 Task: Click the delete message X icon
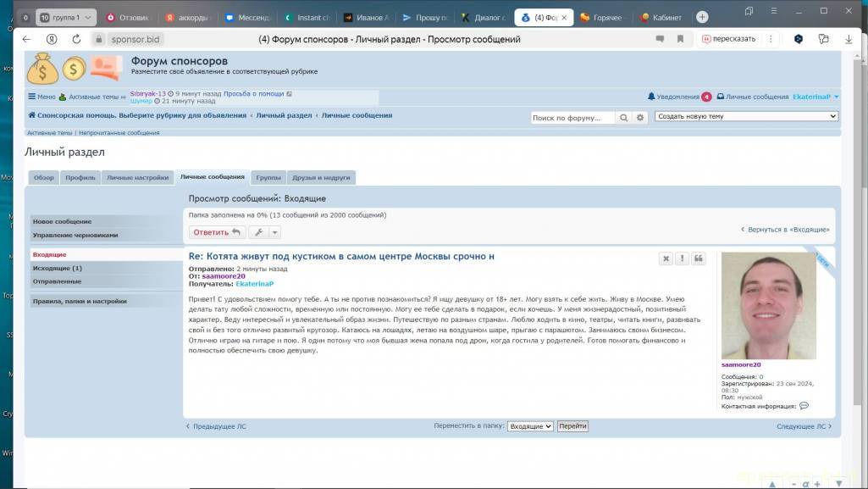point(666,259)
